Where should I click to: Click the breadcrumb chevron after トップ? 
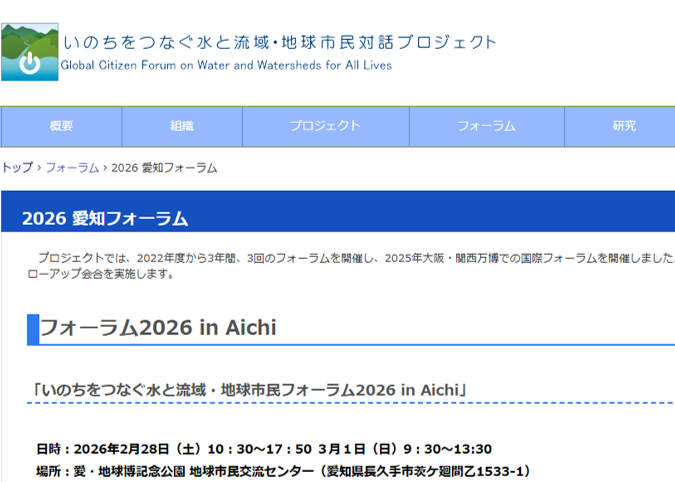(x=39, y=168)
